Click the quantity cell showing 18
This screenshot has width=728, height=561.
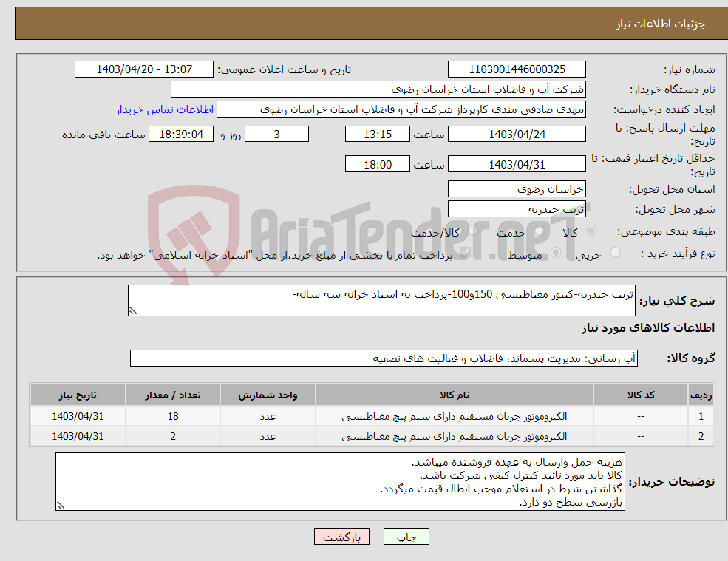(x=173, y=416)
